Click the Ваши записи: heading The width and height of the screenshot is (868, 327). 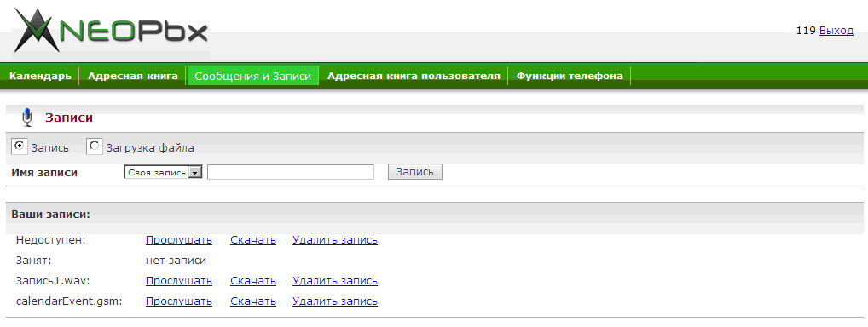51,215
